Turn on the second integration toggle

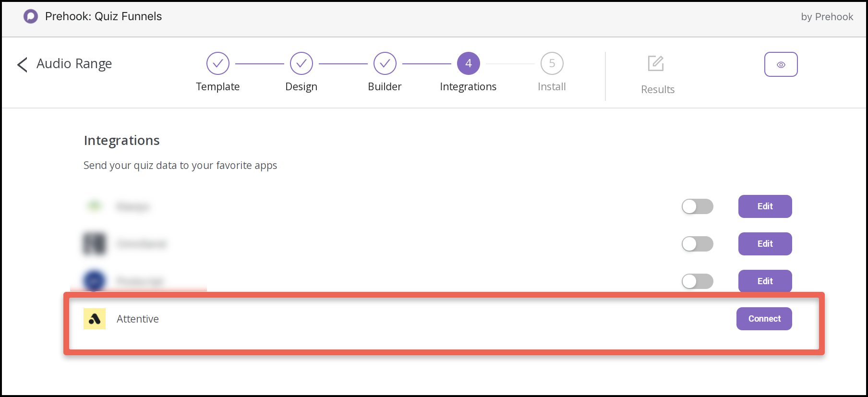pyautogui.click(x=697, y=244)
